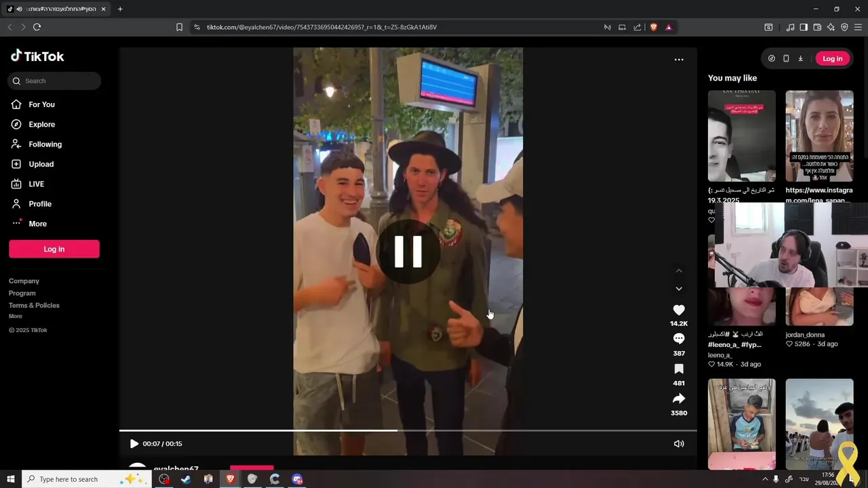The width and height of the screenshot is (868, 488).
Task: Expand the Company footer section
Action: (x=24, y=281)
